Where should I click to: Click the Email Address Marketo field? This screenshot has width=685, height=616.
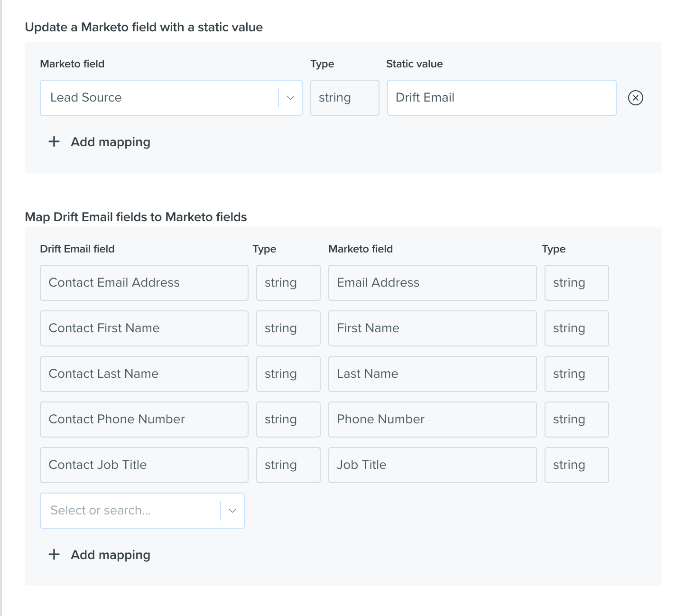[432, 283]
